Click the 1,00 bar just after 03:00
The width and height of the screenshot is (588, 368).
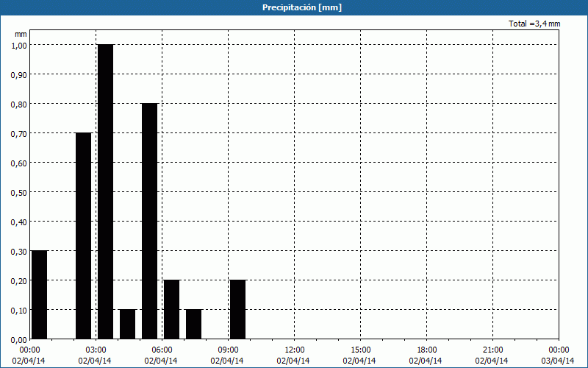[105, 191]
